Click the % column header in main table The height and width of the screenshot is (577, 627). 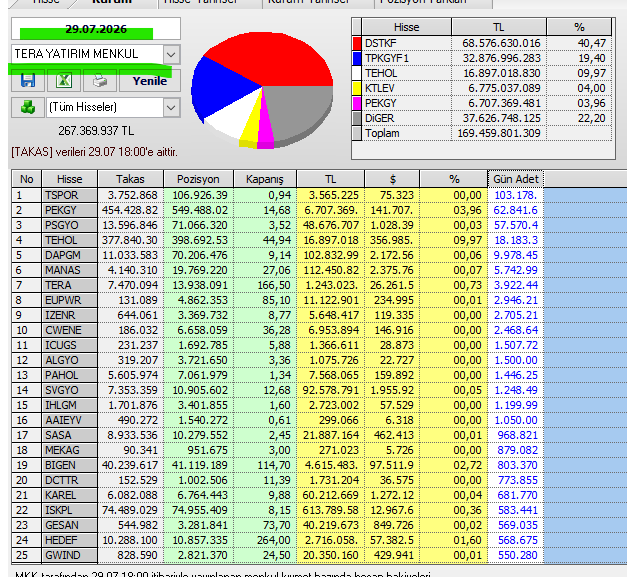click(x=454, y=179)
